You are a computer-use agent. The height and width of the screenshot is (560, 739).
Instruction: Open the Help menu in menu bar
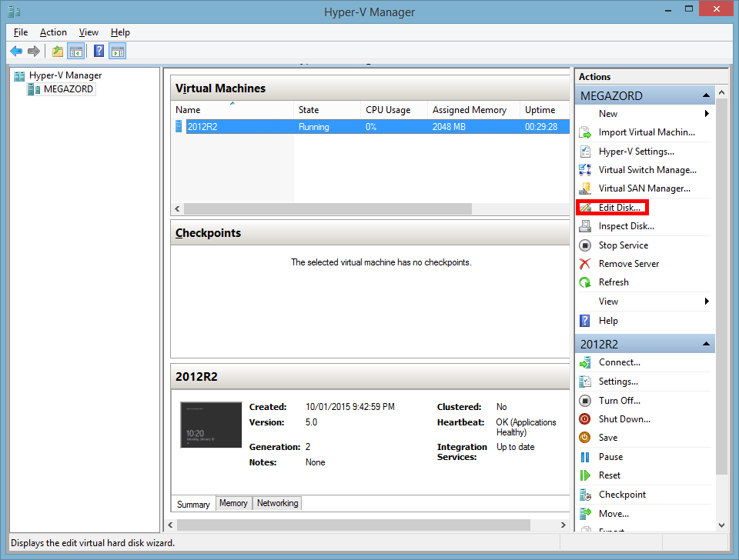coord(120,32)
